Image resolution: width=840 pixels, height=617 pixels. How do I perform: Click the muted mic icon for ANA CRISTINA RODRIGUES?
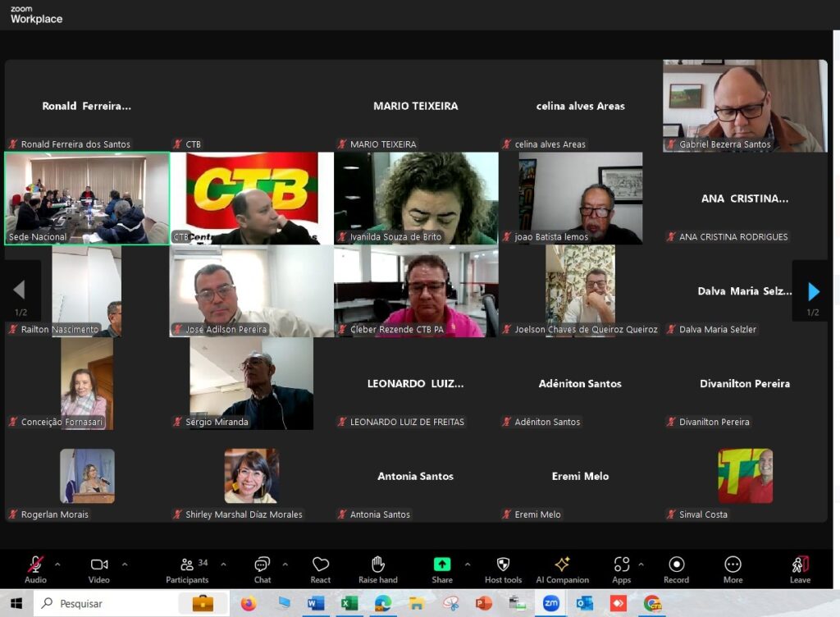coord(671,237)
